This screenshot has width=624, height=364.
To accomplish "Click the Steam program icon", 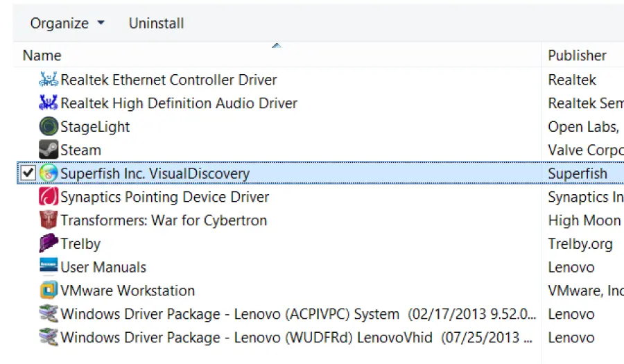I will pos(49,150).
